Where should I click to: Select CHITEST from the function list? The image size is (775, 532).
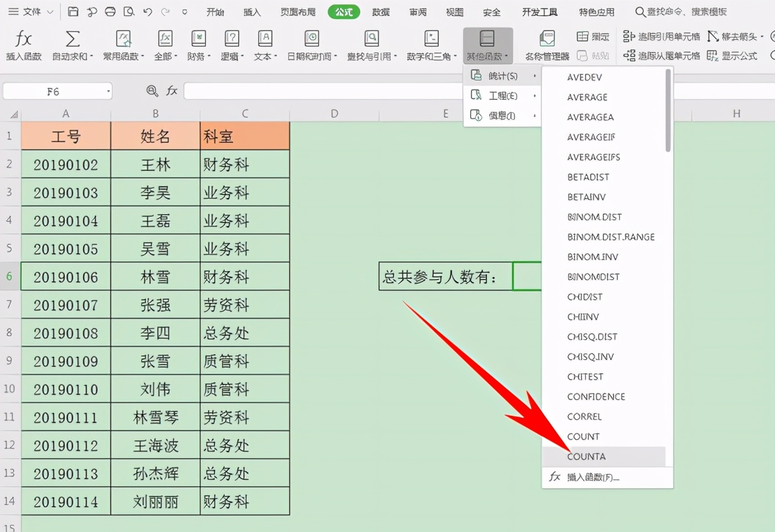(x=585, y=376)
